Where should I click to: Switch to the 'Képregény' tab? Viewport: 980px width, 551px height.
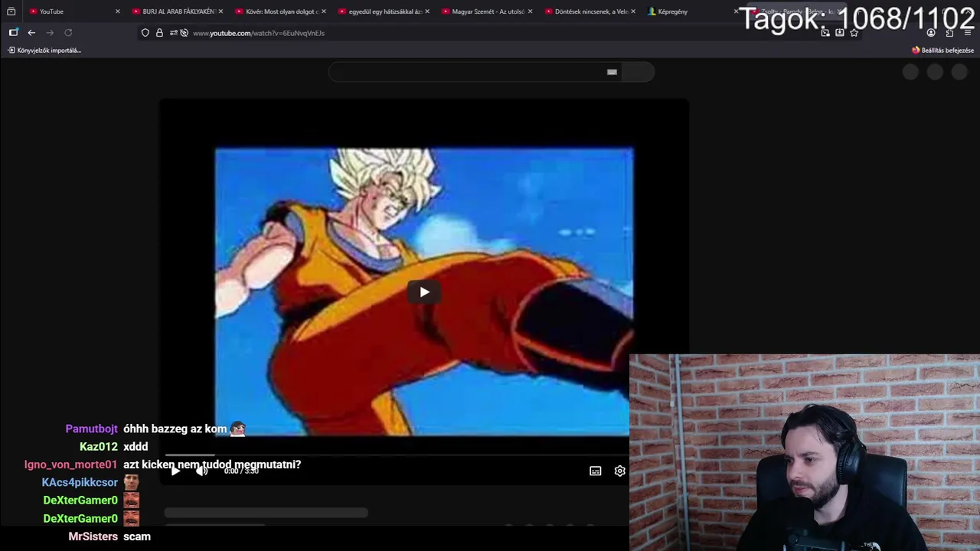[x=693, y=11]
